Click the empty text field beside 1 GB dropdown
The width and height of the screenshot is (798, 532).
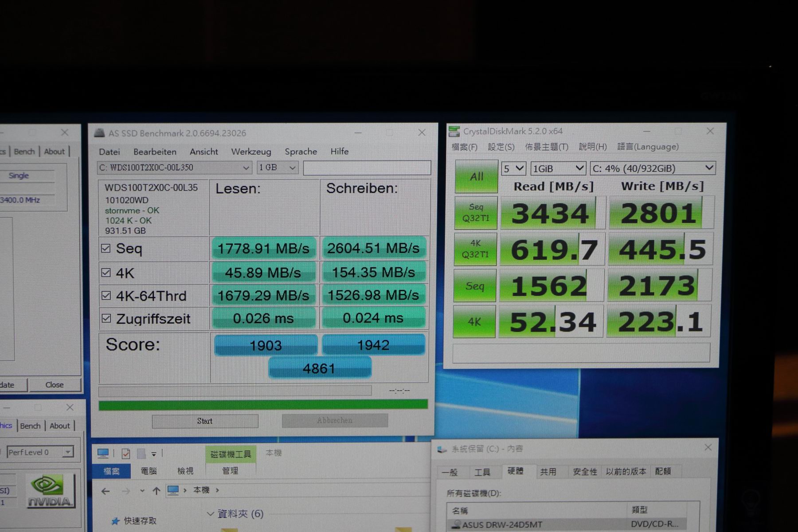[367, 168]
